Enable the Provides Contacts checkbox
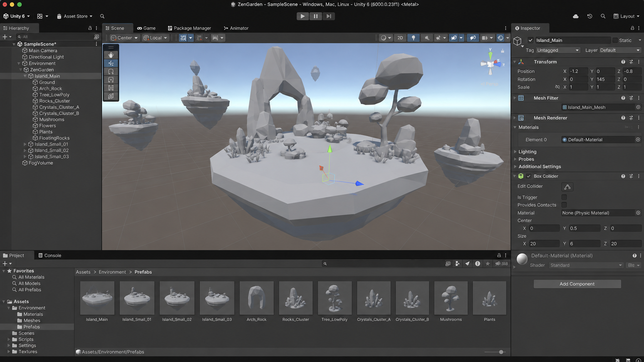Image resolution: width=644 pixels, height=362 pixels. pyautogui.click(x=564, y=205)
